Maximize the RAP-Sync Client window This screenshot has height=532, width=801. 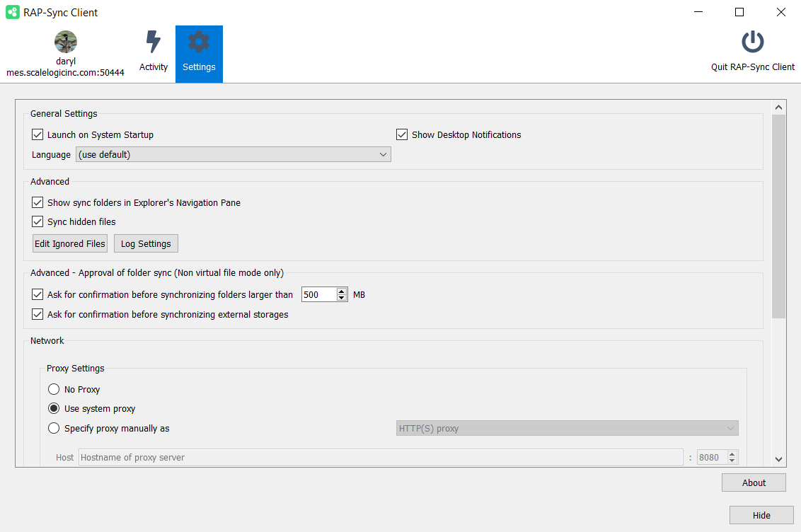[739, 12]
